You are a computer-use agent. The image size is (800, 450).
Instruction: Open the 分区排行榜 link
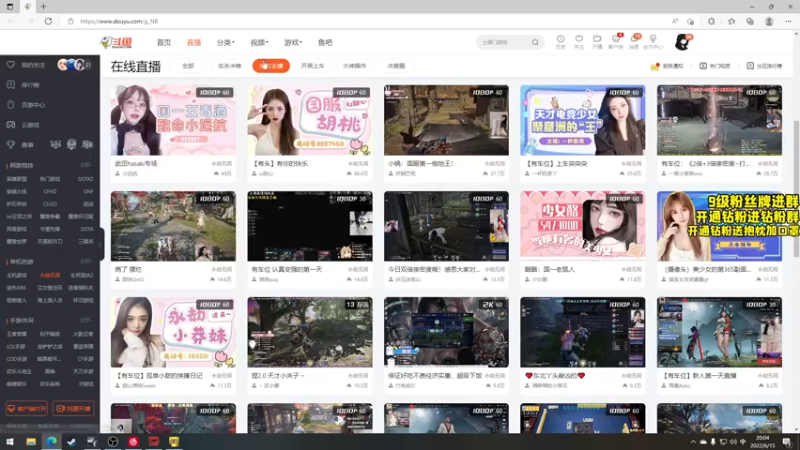point(764,66)
